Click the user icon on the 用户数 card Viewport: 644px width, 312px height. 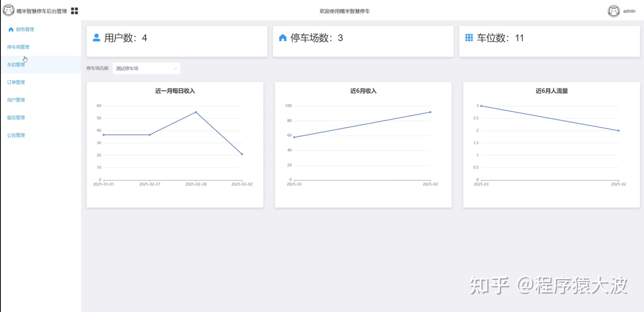pyautogui.click(x=96, y=38)
